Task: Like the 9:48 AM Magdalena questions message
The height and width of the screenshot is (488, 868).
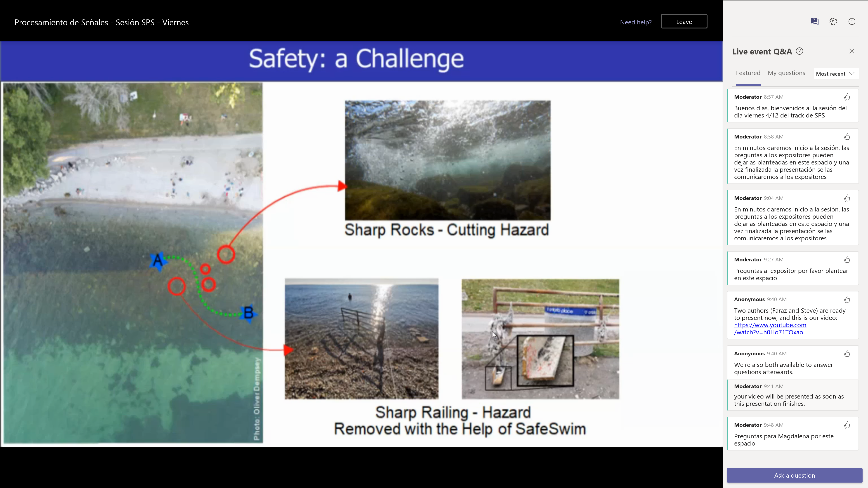Action: [847, 425]
